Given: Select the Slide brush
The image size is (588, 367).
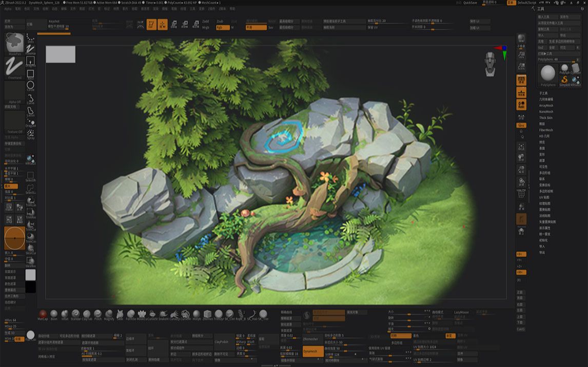Looking at the screenshot, I should click(x=120, y=314).
